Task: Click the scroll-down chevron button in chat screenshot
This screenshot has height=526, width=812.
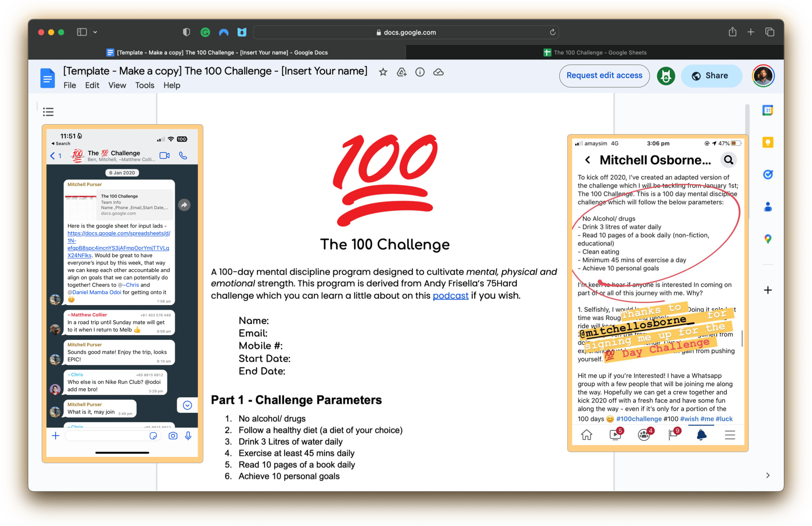Action: (187, 405)
